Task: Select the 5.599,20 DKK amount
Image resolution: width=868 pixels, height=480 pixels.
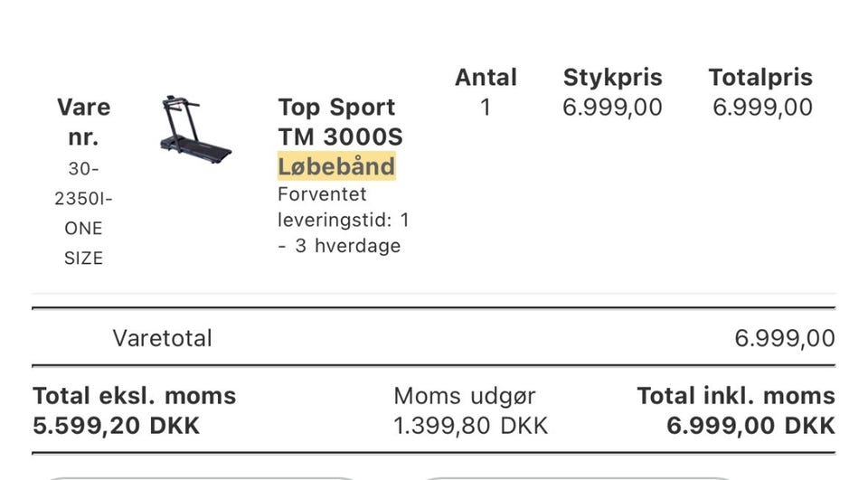Action: (x=116, y=426)
